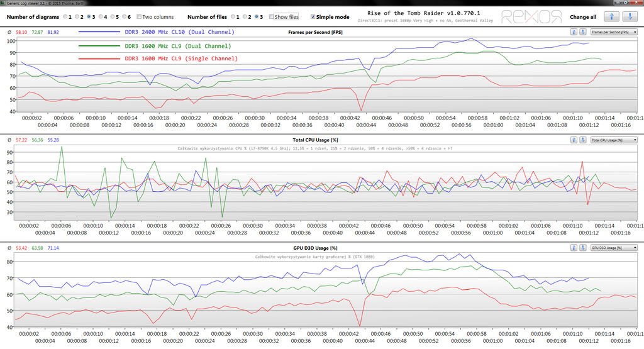Click up arrow icon of GPU D3D Usage diagram
The width and height of the screenshot is (644, 349).
click(x=574, y=248)
